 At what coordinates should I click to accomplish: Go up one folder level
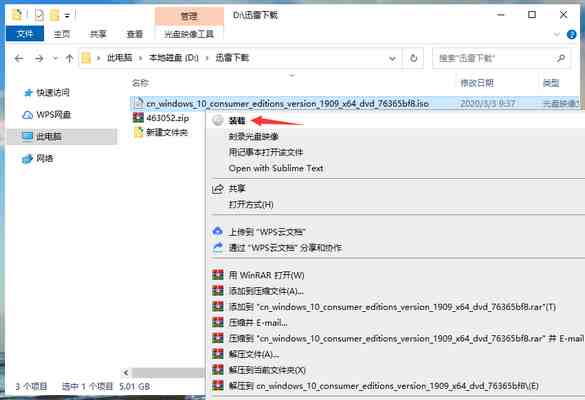(69, 58)
